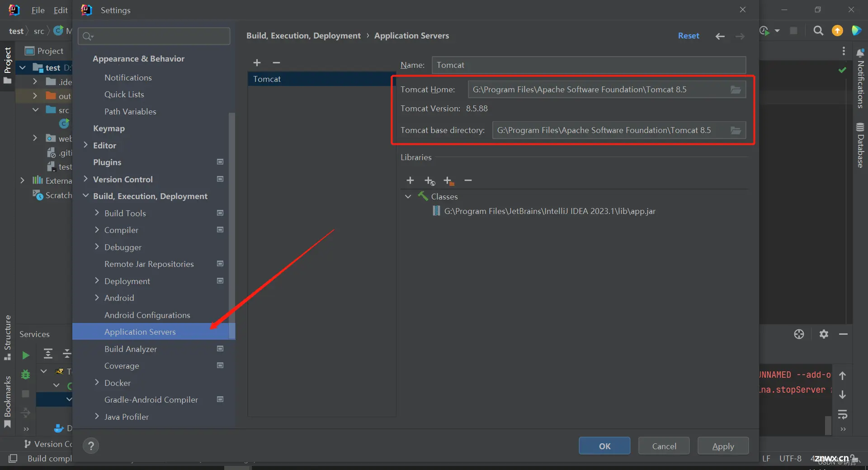Screen dimensions: 868x470
Task: Open Services panel settings gear
Action: click(824, 334)
